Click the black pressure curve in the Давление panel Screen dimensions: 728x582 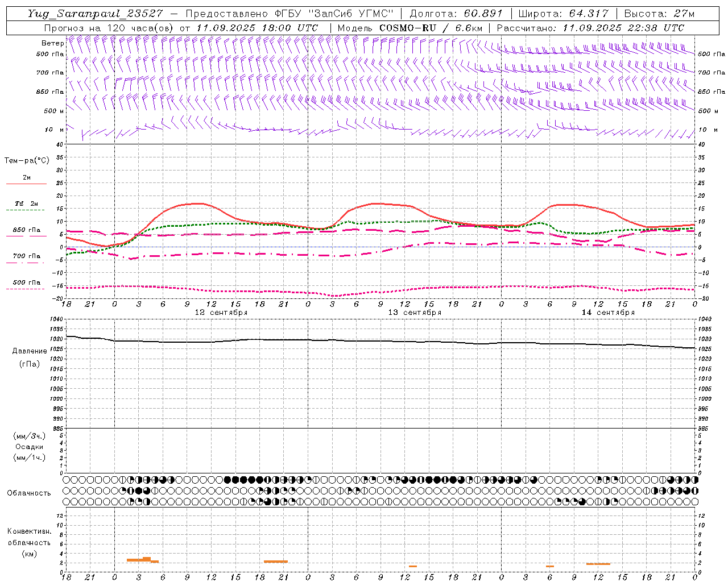381,341
